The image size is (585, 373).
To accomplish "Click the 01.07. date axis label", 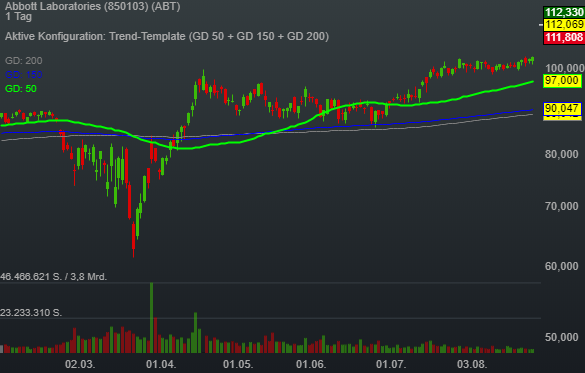I will click(391, 364).
